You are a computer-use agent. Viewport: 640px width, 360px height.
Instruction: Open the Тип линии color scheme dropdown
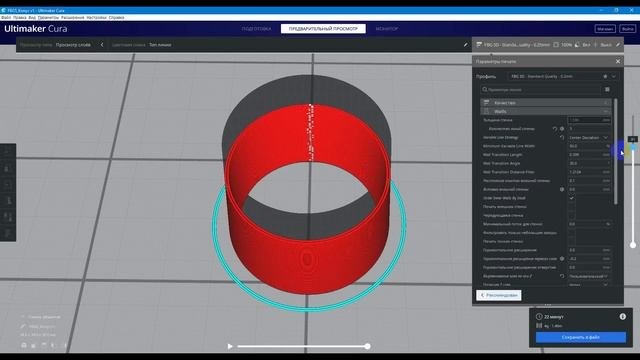coord(160,45)
